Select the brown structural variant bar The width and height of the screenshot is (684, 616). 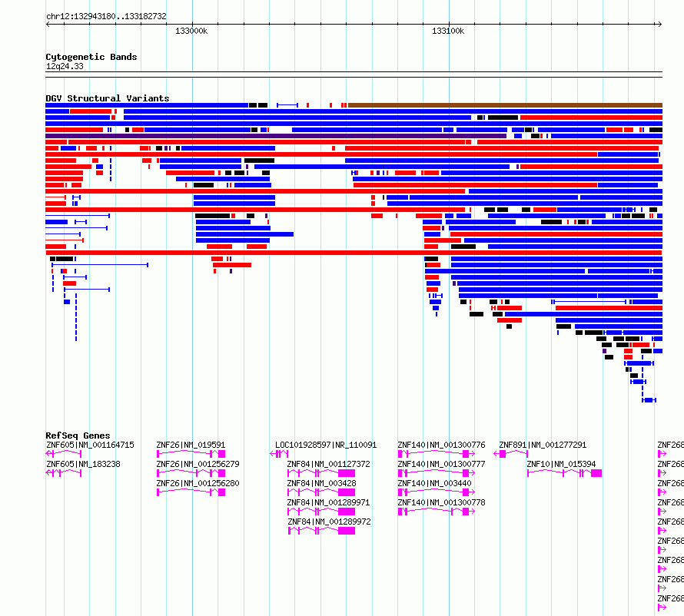tap(505, 105)
